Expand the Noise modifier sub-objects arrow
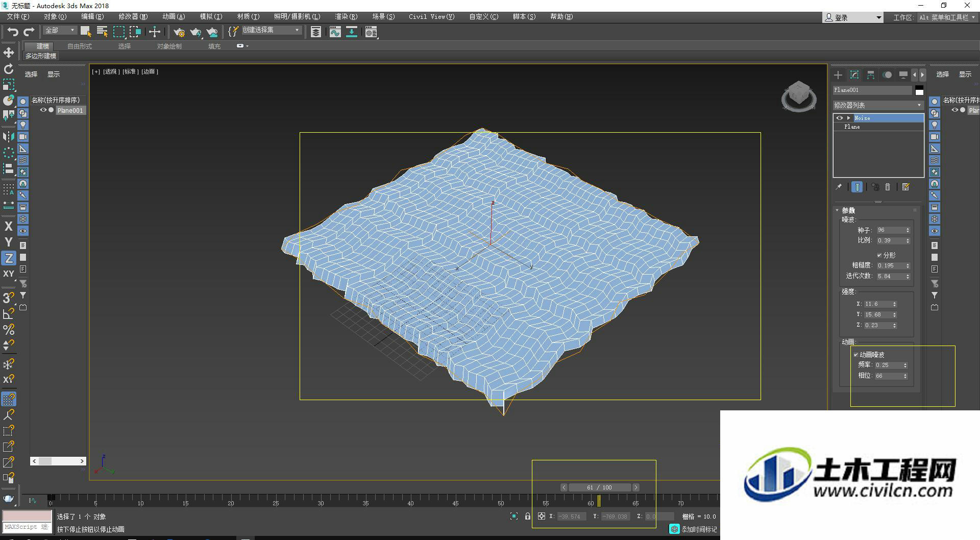Image resolution: width=980 pixels, height=540 pixels. coord(849,118)
